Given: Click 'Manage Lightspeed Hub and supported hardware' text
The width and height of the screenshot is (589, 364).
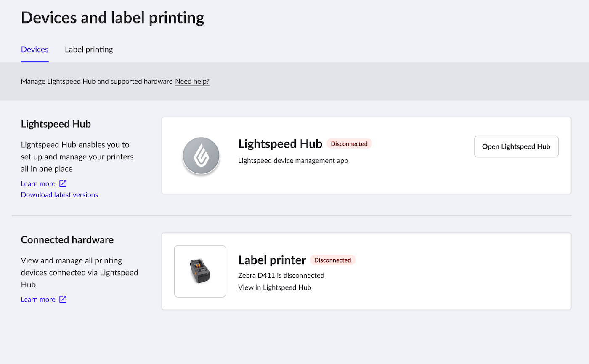Looking at the screenshot, I should pyautogui.click(x=97, y=81).
